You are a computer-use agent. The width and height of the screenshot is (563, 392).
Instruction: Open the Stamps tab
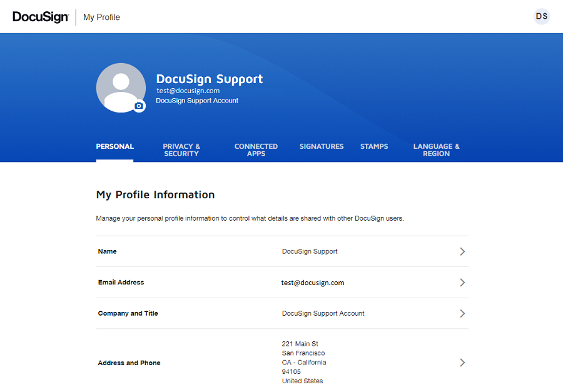pyautogui.click(x=374, y=146)
